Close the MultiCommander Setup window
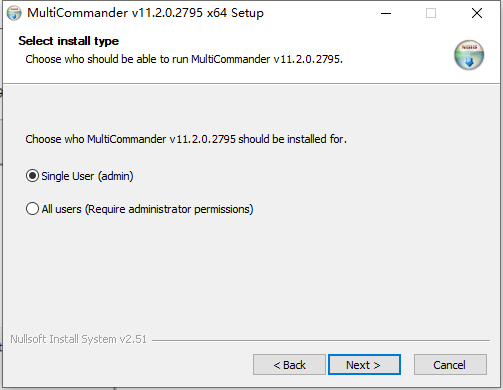The width and height of the screenshot is (503, 390). point(477,13)
